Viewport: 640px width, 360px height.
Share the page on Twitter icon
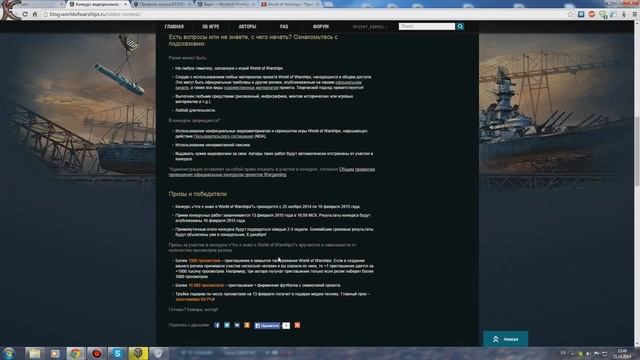(227, 325)
